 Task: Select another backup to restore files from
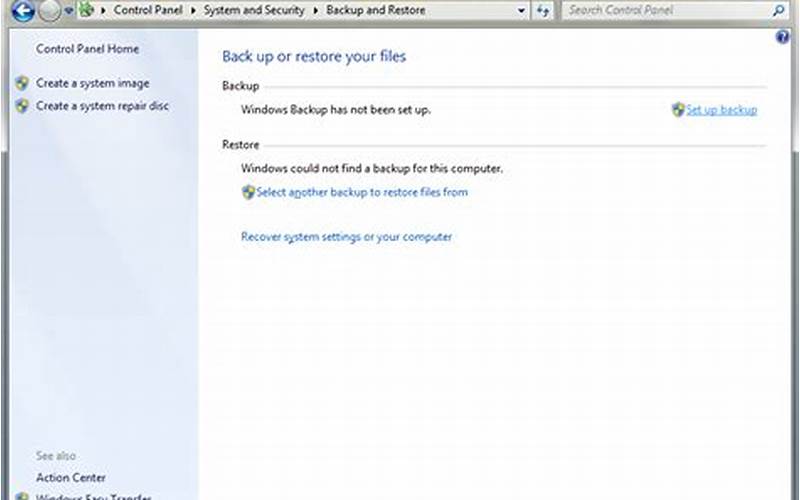[x=362, y=192]
